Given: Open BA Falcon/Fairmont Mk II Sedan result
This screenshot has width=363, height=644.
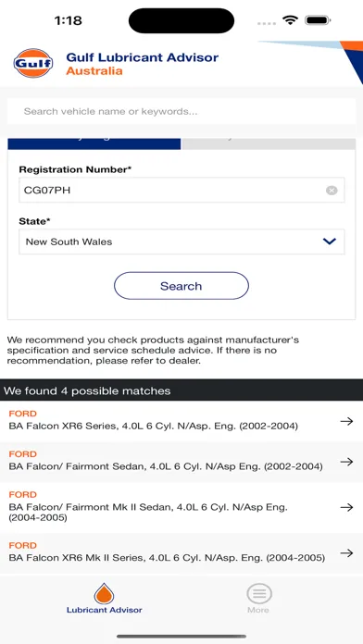Looking at the screenshot, I should pos(181,507).
